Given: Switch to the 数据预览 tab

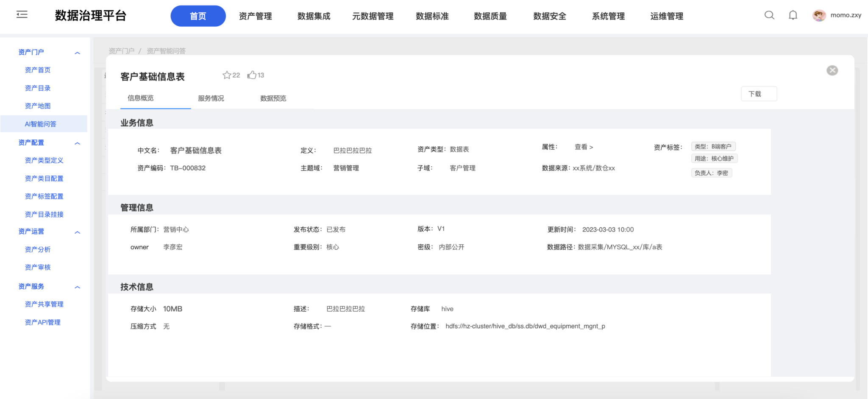Looking at the screenshot, I should (273, 98).
